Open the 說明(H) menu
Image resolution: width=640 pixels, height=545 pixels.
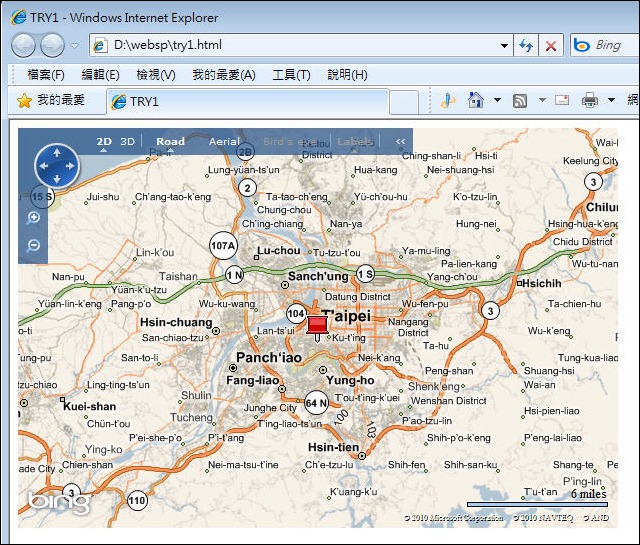coord(347,75)
